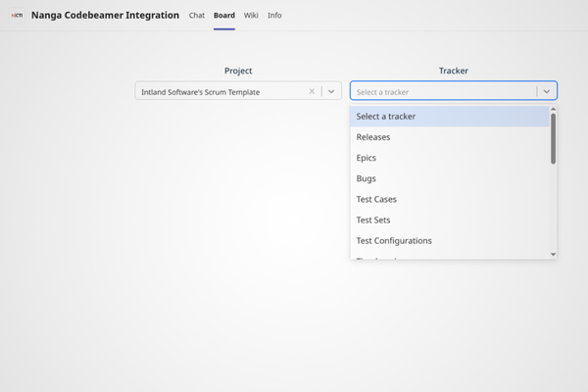Choose the 'Select a tracker' option
The image size is (588, 392).
coord(450,117)
